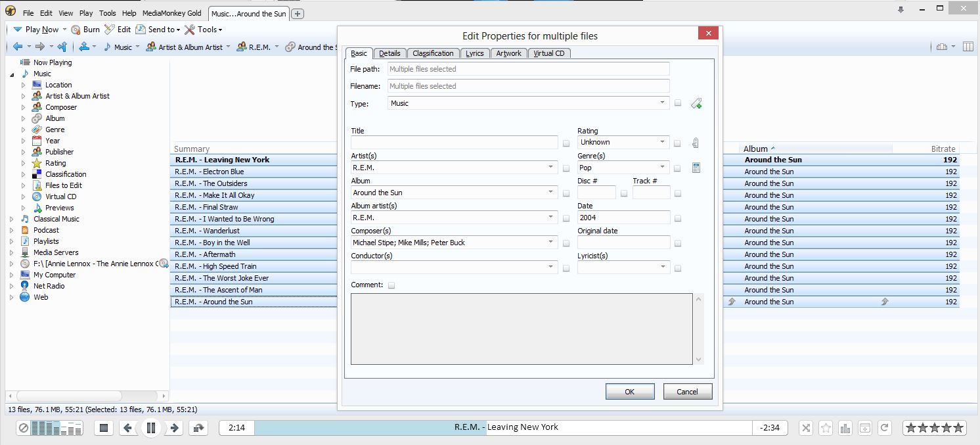The image size is (980, 445).
Task: Stop playback in the player bar
Action: (103, 428)
